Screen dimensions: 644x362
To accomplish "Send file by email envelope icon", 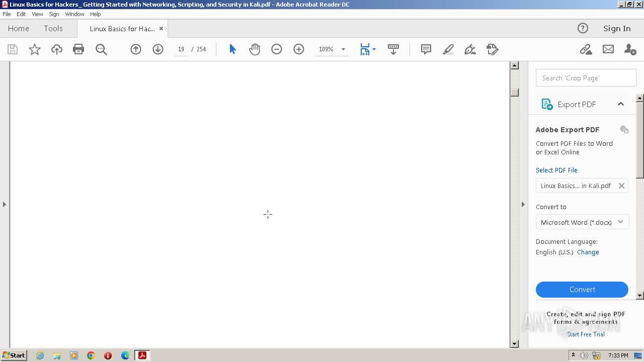I will [608, 49].
